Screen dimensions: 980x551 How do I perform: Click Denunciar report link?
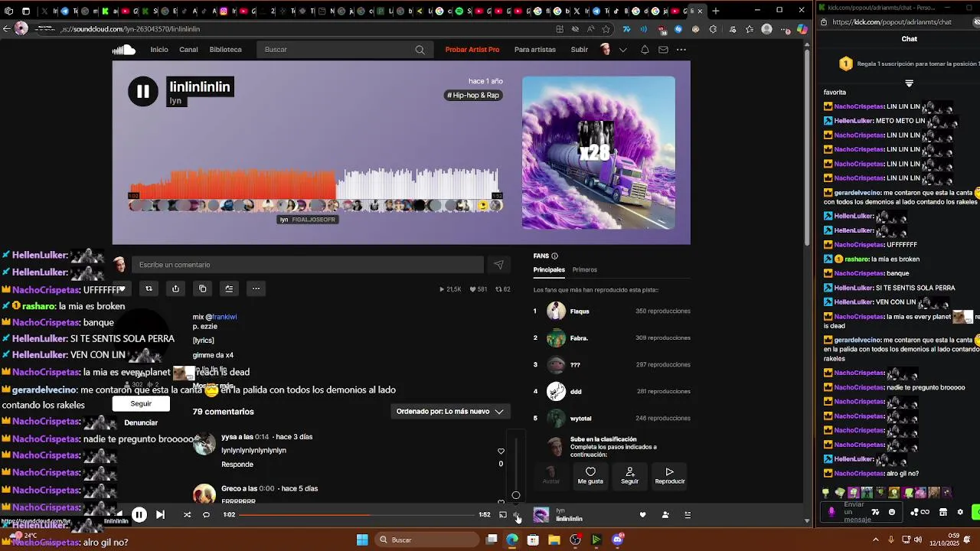(141, 422)
